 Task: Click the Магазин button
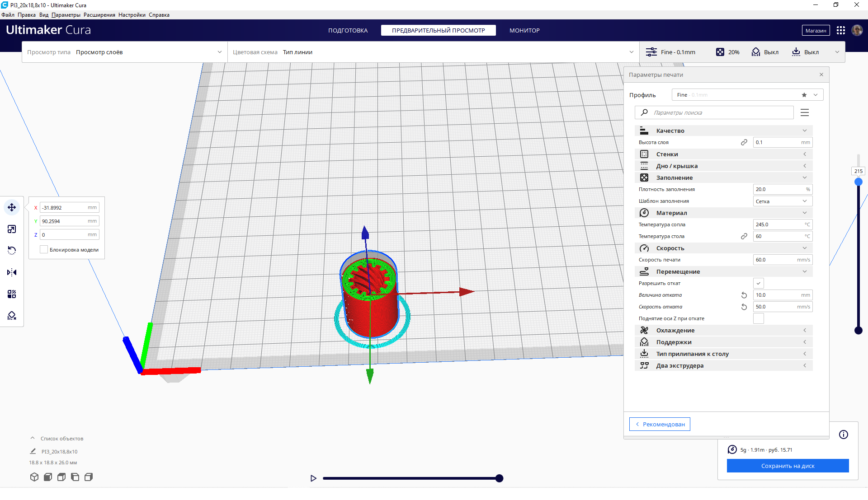816,30
